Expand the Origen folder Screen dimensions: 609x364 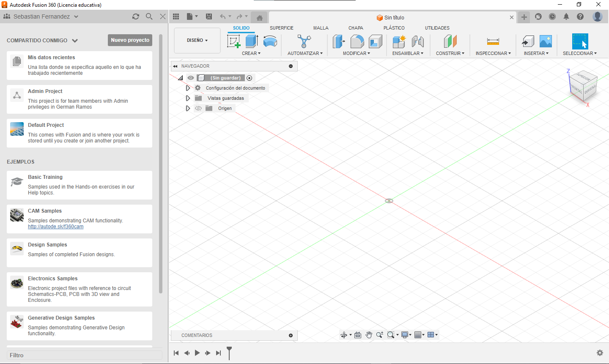tap(188, 108)
